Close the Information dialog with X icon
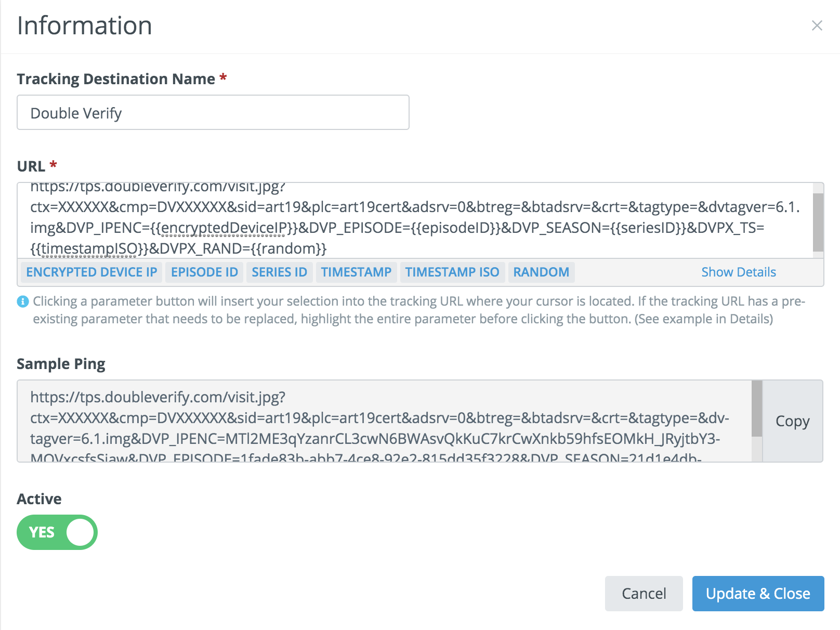This screenshot has height=630, width=840. pyautogui.click(x=817, y=25)
